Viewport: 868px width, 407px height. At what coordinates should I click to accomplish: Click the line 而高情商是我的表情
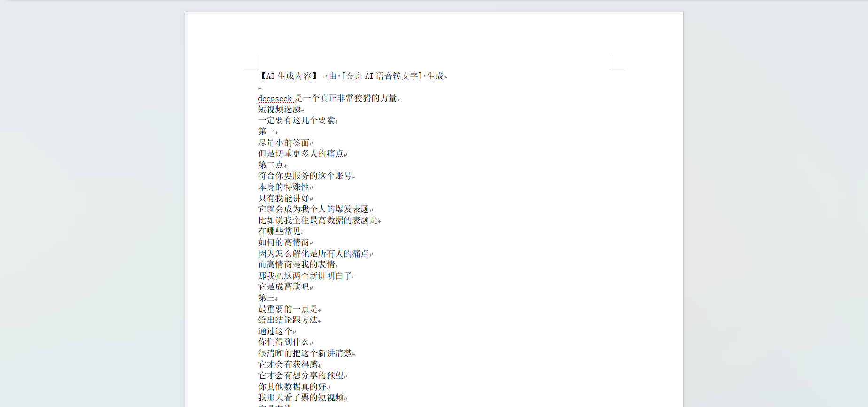297,265
